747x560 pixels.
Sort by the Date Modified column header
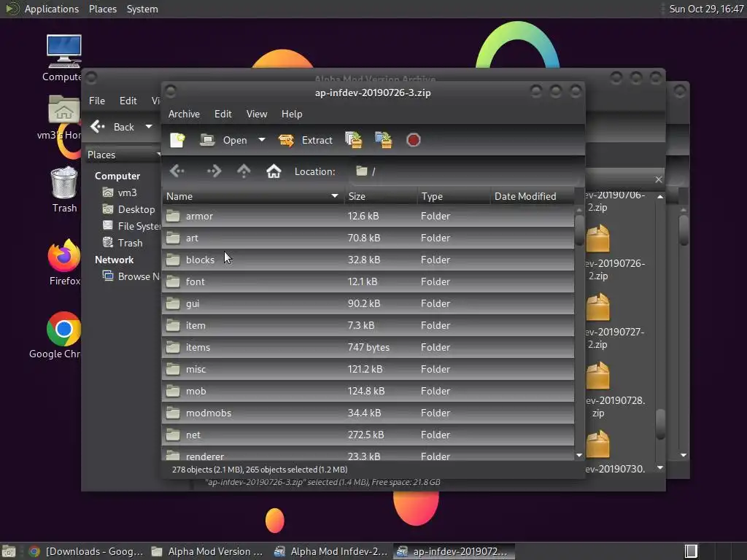coord(532,196)
